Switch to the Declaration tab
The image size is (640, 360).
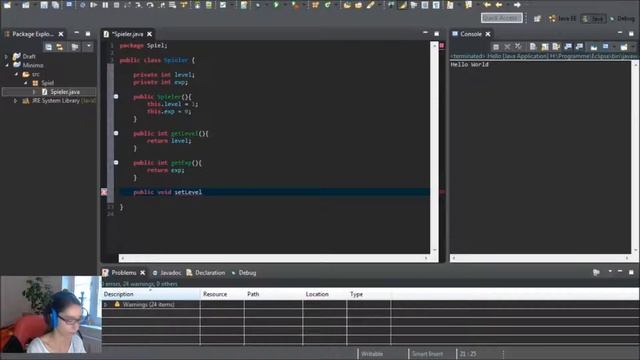[x=206, y=273]
